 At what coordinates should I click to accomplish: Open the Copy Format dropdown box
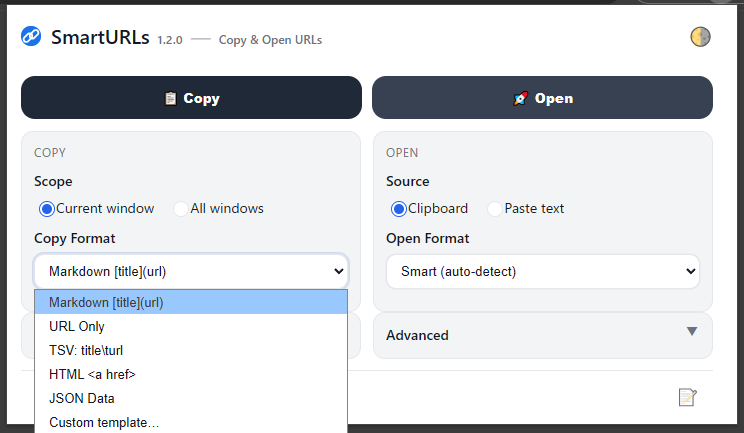[191, 271]
